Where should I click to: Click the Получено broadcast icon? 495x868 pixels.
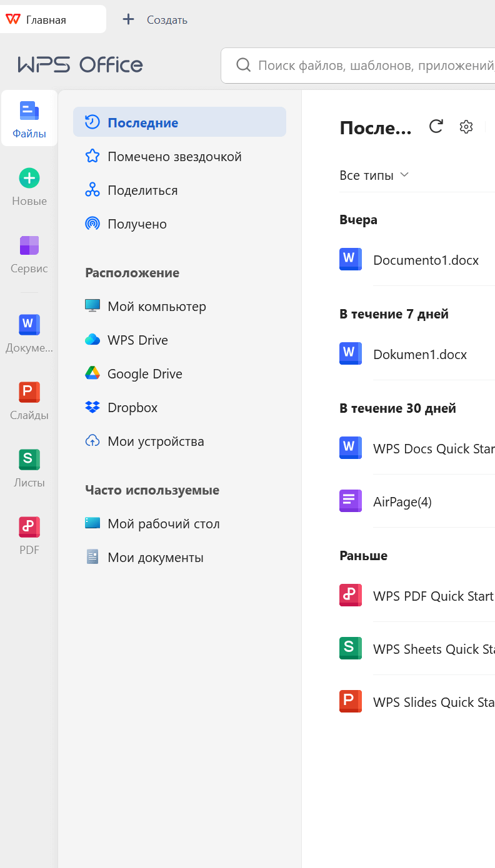(x=92, y=224)
